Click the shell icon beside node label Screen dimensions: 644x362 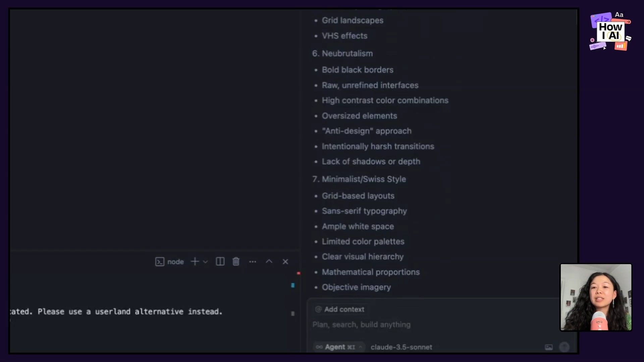[160, 261]
